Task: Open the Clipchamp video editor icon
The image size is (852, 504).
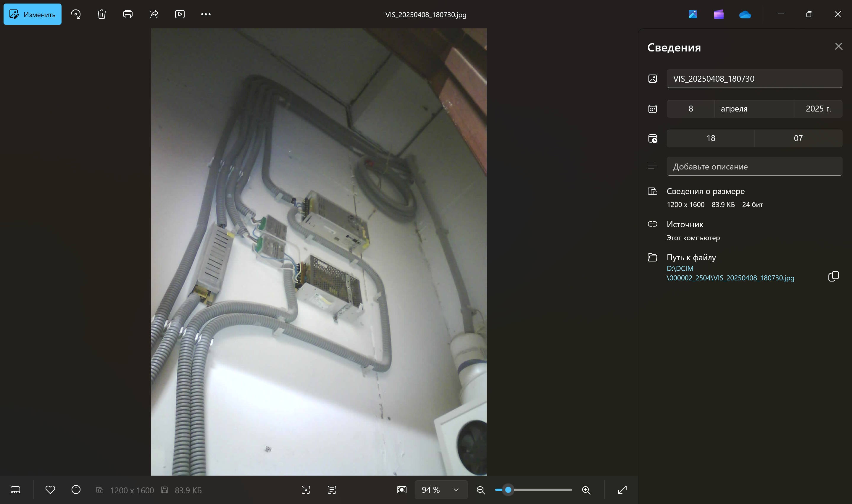Action: click(x=719, y=14)
